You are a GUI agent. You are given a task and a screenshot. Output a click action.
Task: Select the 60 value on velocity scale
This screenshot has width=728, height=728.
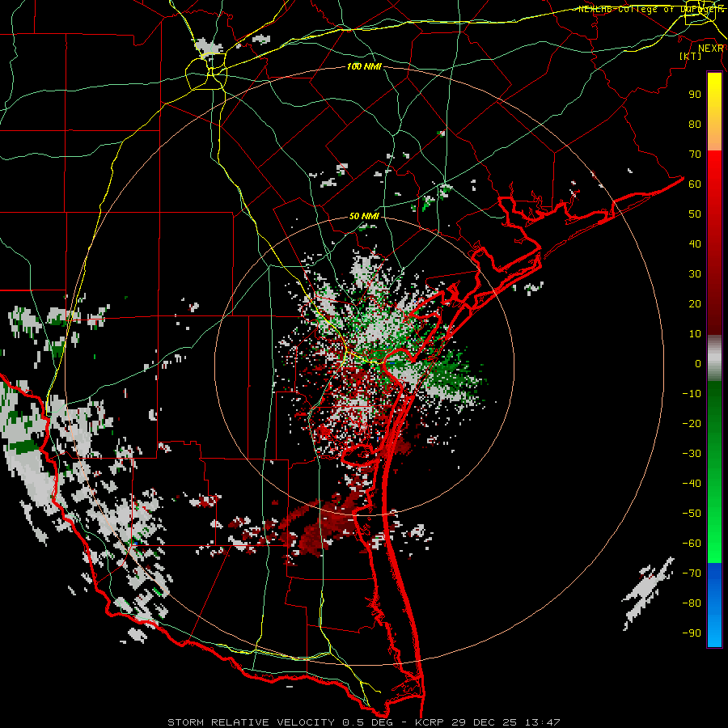[695, 184]
